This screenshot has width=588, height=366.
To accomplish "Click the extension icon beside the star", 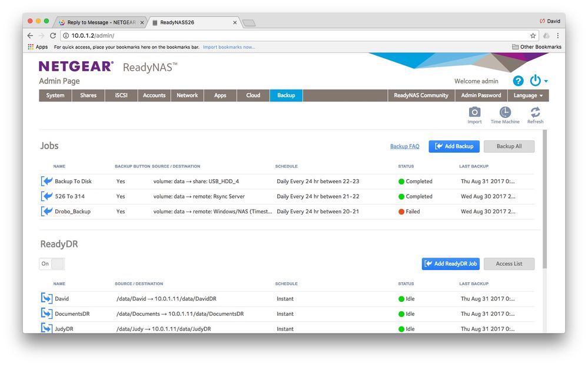I will pyautogui.click(x=546, y=36).
